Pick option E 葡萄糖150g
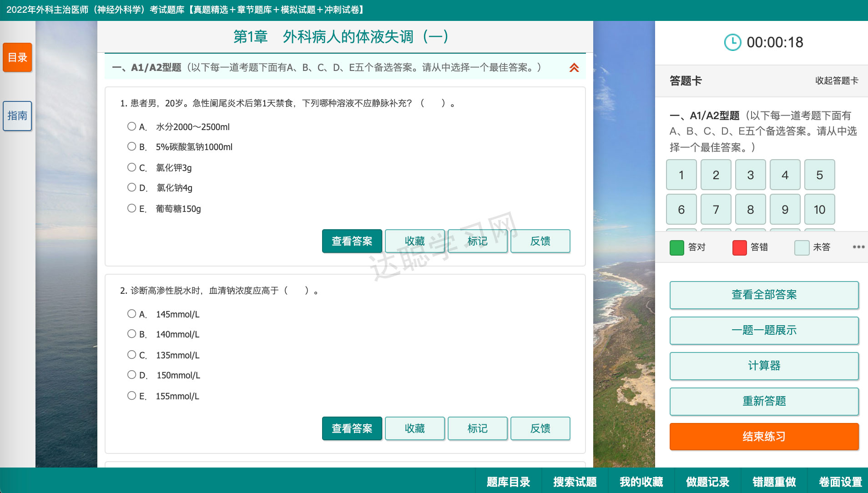 point(132,208)
